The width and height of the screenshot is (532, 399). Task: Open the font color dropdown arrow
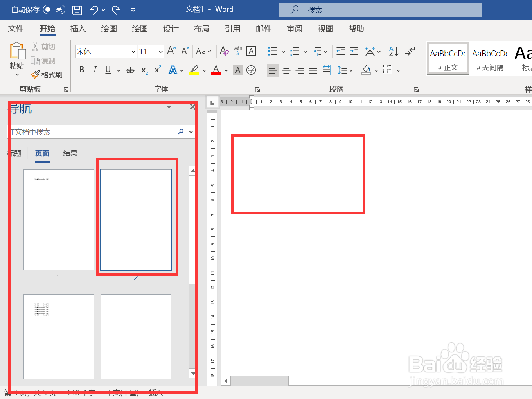[226, 70]
